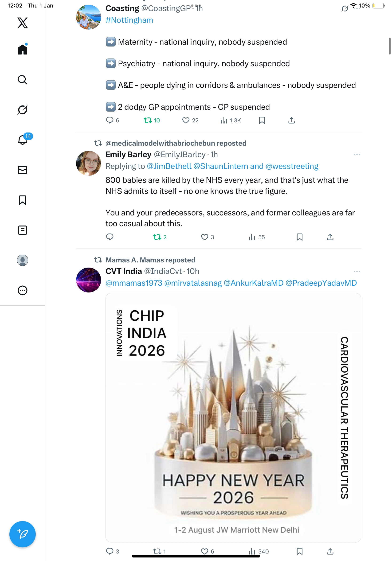Undo repost on Emily Barley's post
The width and height of the screenshot is (392, 561).
[x=157, y=237]
